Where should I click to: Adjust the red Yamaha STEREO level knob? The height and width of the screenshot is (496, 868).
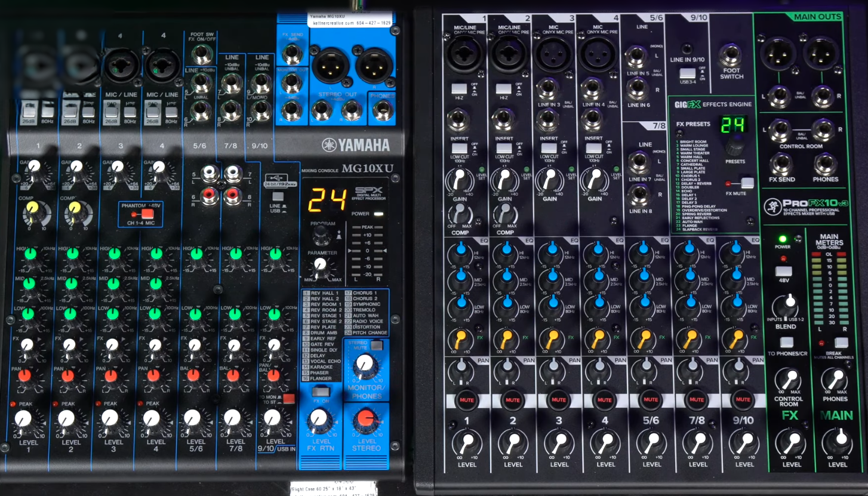click(365, 421)
